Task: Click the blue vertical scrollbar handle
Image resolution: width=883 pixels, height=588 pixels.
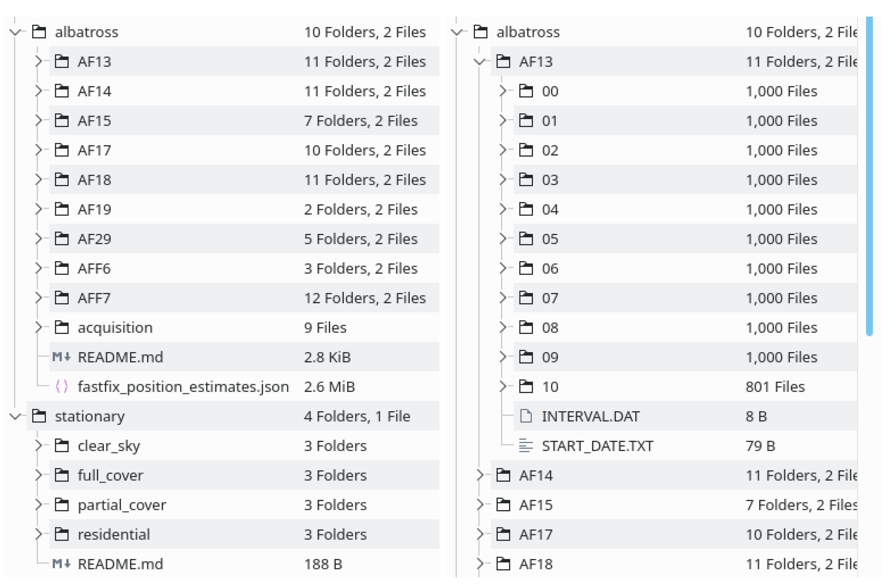Action: 869,176
